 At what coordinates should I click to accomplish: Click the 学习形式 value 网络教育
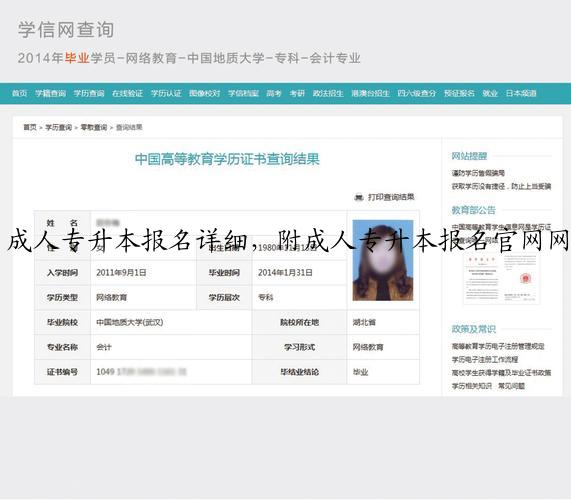click(x=368, y=347)
